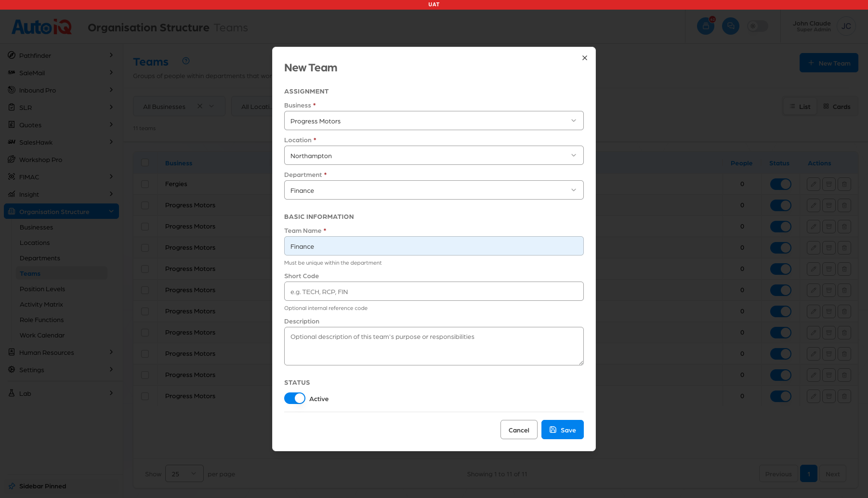Screen dimensions: 868x498
Task: Click the edit pencil icon in Fergies row
Action: click(x=814, y=184)
